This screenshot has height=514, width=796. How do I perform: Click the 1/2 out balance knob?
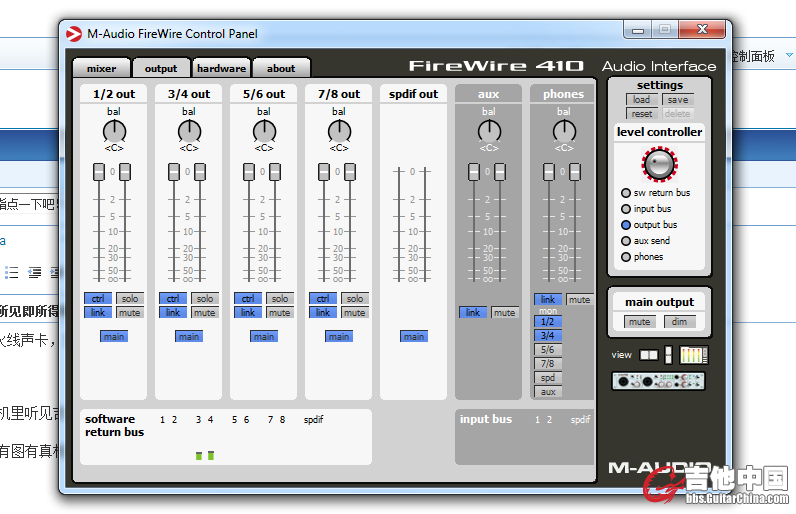coord(114,131)
